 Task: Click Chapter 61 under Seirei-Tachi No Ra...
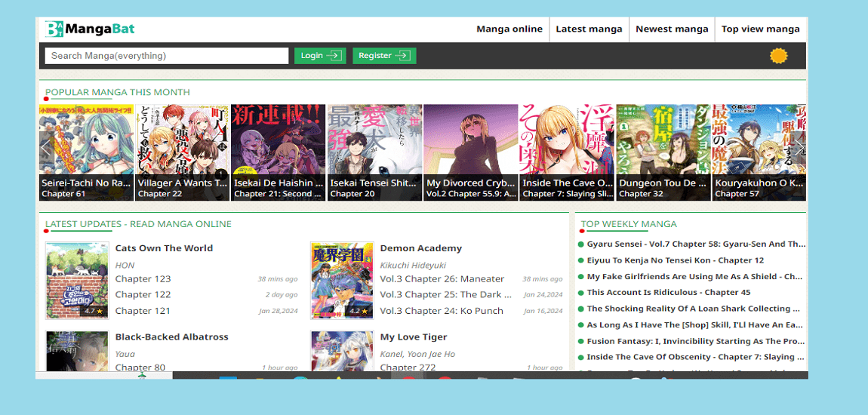[x=63, y=194]
